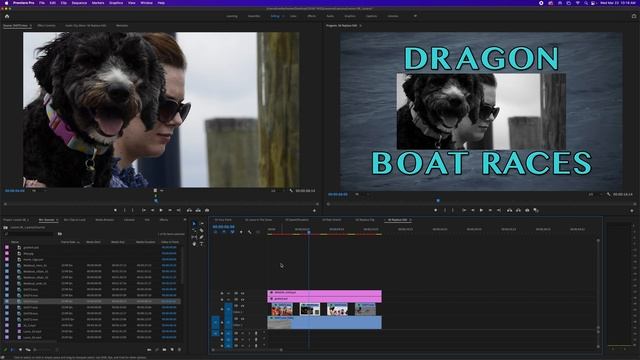Select the Razor tool

pos(201,230)
